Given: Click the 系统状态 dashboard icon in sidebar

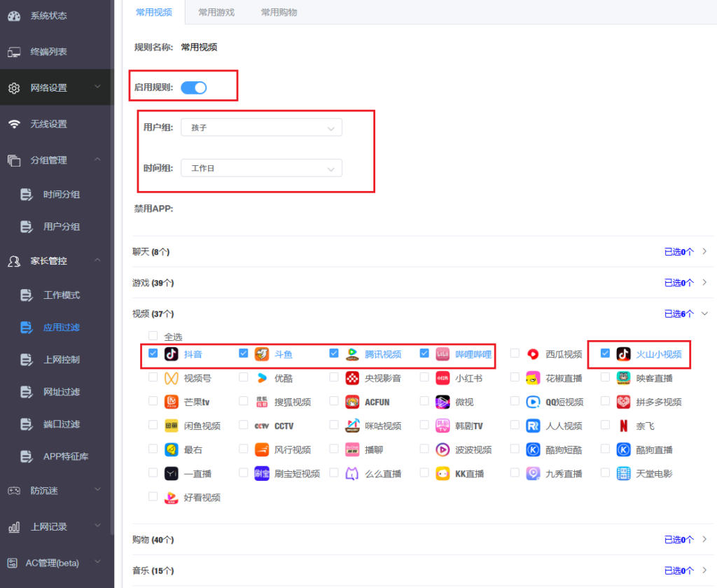Looking at the screenshot, I should (14, 15).
